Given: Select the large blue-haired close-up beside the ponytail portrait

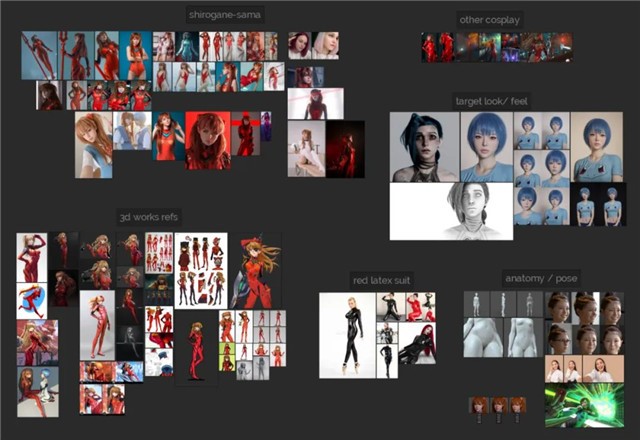Looking at the screenshot, I should [x=487, y=147].
